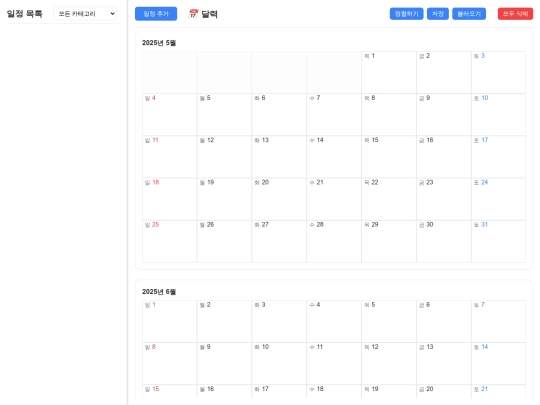Select May date cell 금 2

click(x=444, y=72)
